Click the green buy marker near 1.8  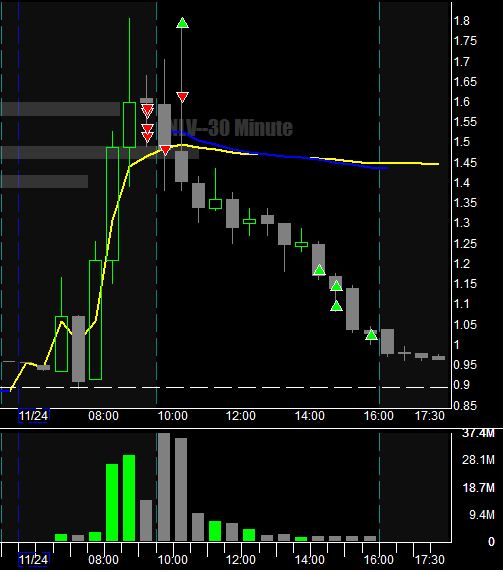pos(182,23)
